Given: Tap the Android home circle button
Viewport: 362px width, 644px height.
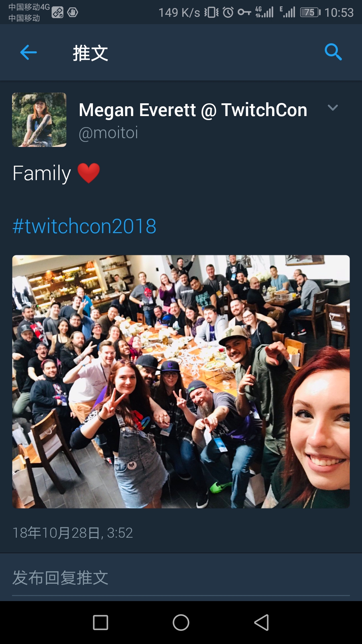Looking at the screenshot, I should pos(181,623).
